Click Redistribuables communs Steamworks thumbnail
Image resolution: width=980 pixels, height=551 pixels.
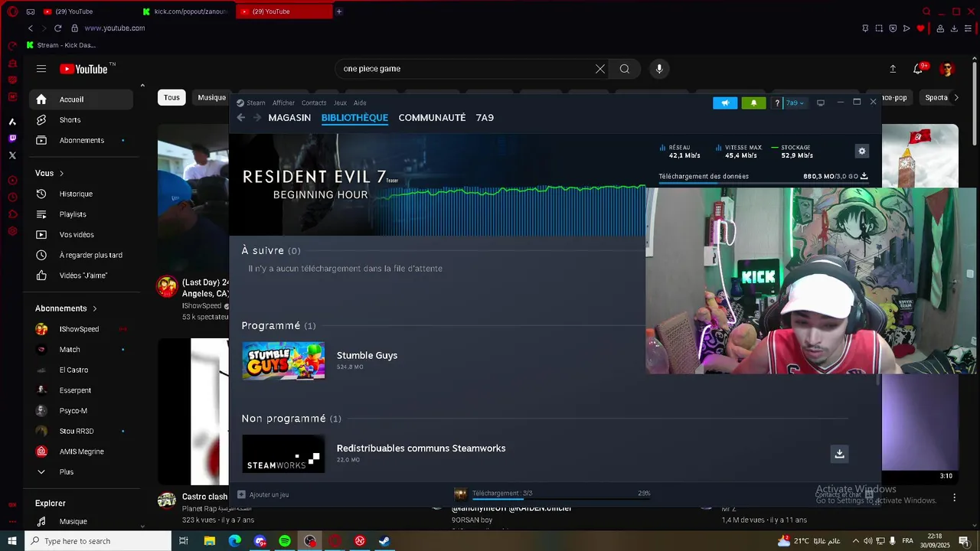pyautogui.click(x=283, y=454)
